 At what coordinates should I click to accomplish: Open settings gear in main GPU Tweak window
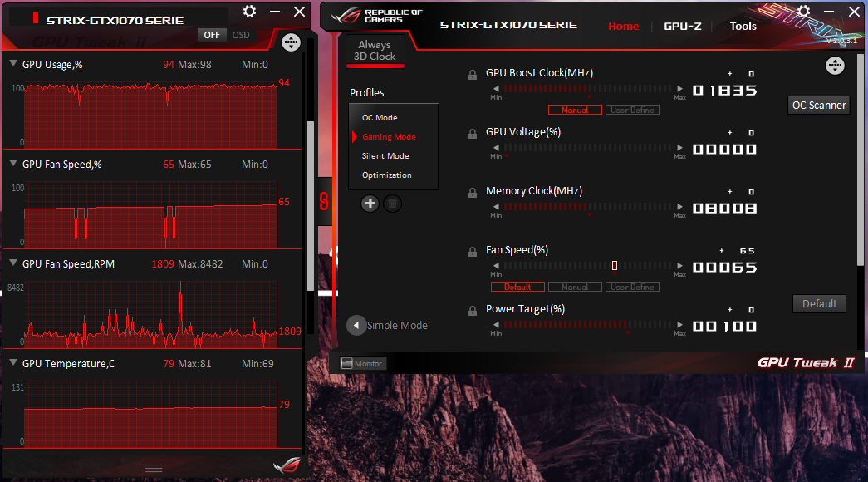click(804, 12)
